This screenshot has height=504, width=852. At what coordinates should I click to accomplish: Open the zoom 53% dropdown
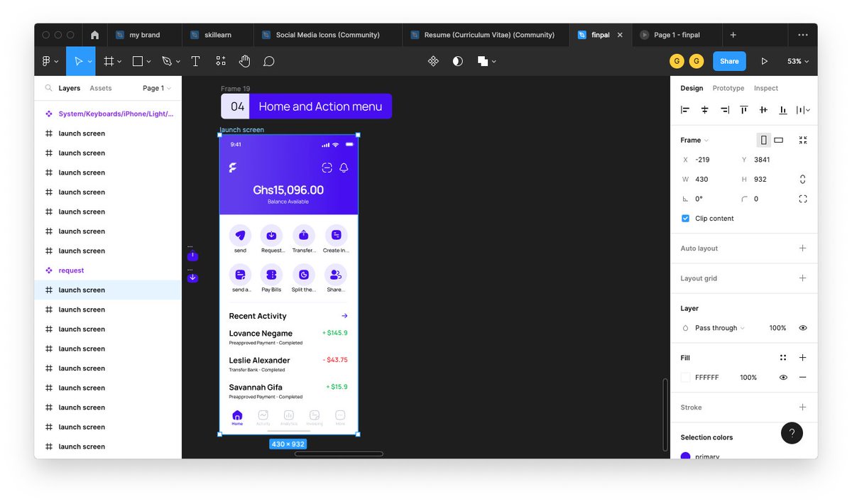(798, 61)
